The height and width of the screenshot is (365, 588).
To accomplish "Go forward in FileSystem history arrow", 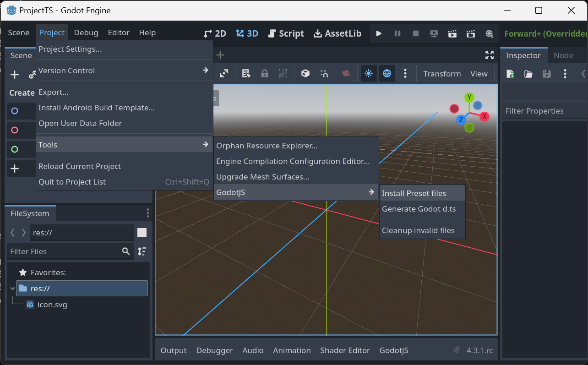I will 24,233.
